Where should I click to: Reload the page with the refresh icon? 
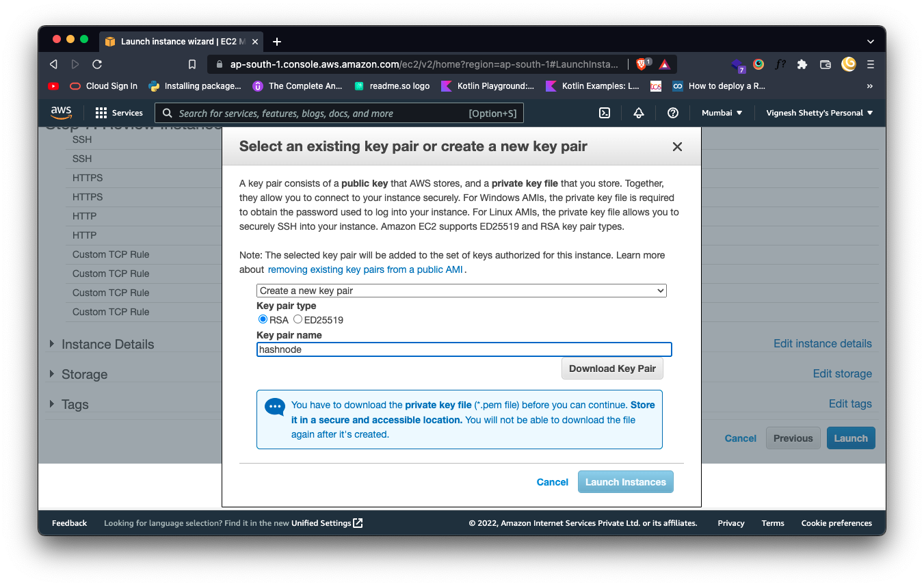[97, 64]
